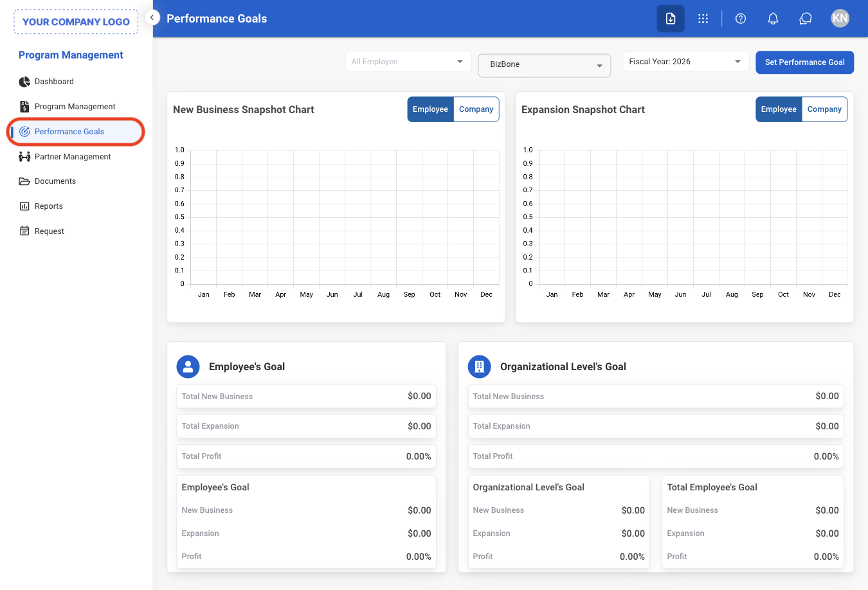The height and width of the screenshot is (590, 868).
Task: Click the Documents folder icon
Action: pyautogui.click(x=24, y=181)
